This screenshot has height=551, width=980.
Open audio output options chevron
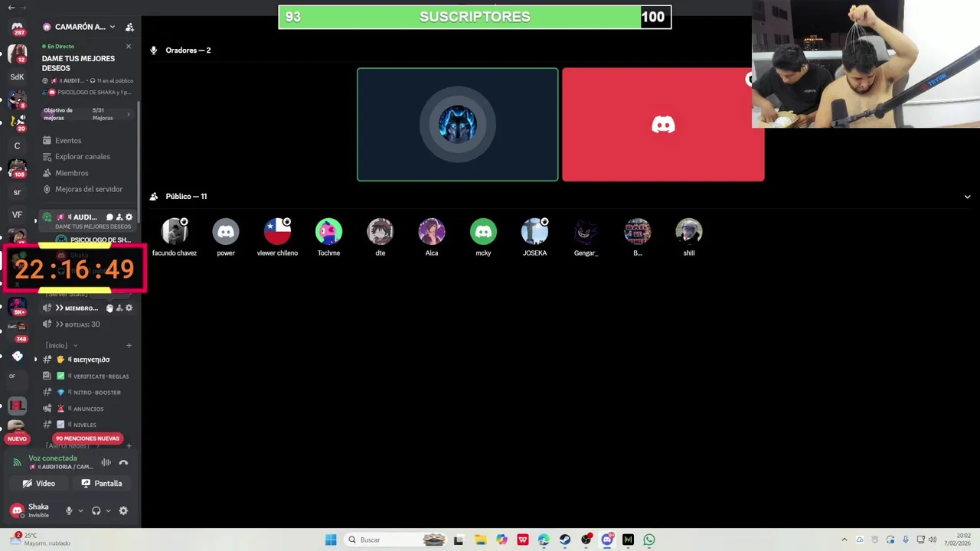[108, 510]
